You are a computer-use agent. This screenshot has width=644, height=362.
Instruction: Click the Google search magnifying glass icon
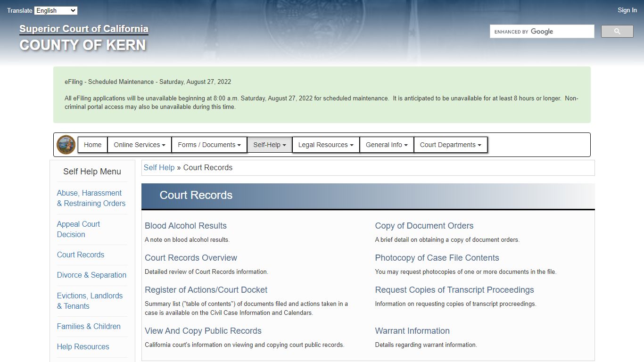click(x=617, y=31)
